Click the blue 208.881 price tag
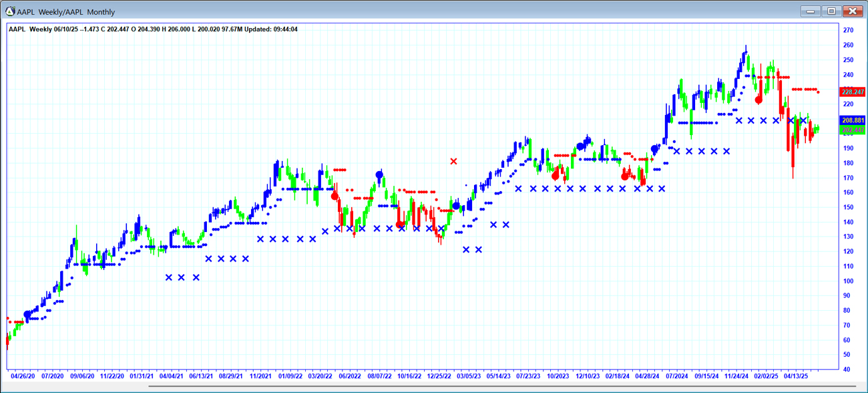868x393 pixels. coord(853,121)
